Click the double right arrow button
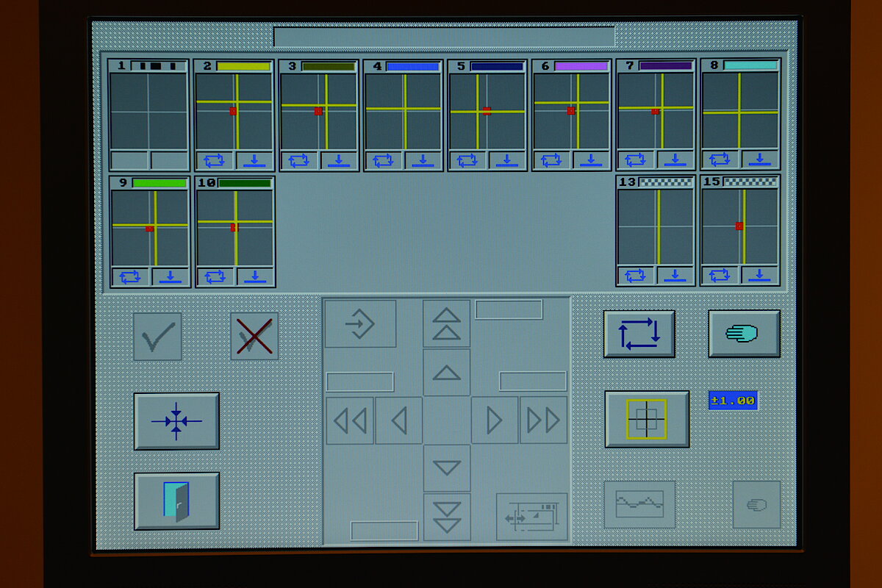This screenshot has width=882, height=588. click(x=544, y=420)
